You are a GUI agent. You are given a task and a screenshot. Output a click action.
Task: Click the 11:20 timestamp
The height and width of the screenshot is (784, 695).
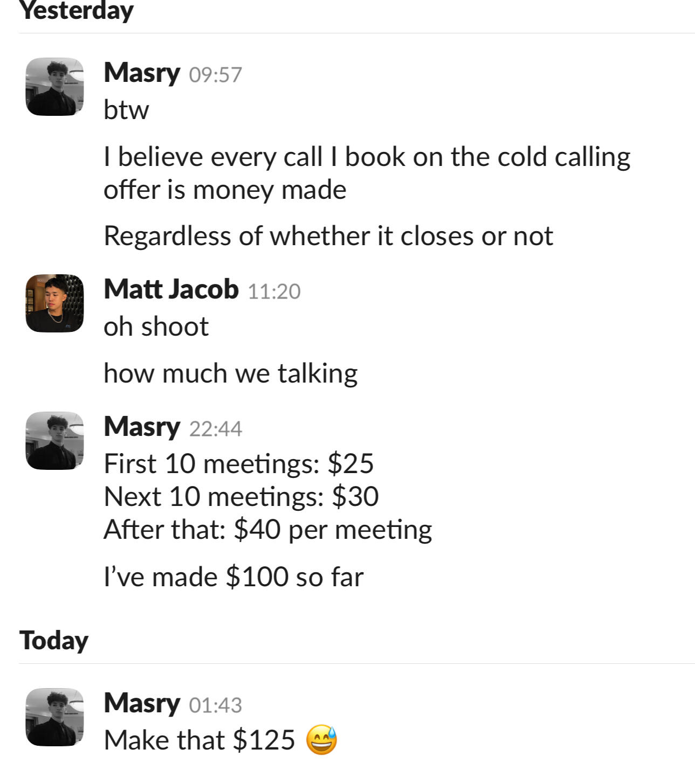274,292
